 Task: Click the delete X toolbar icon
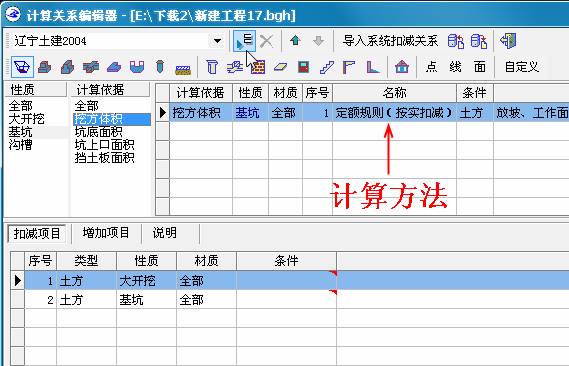point(267,41)
